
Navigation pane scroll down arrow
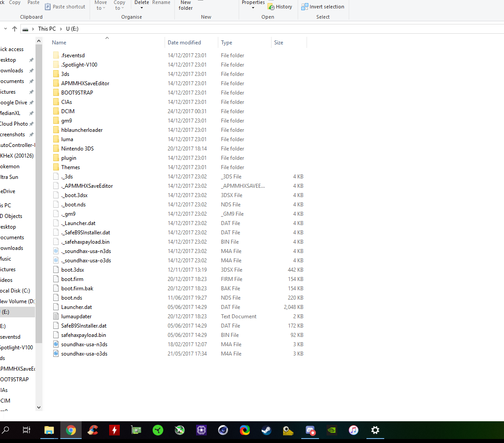click(x=39, y=407)
